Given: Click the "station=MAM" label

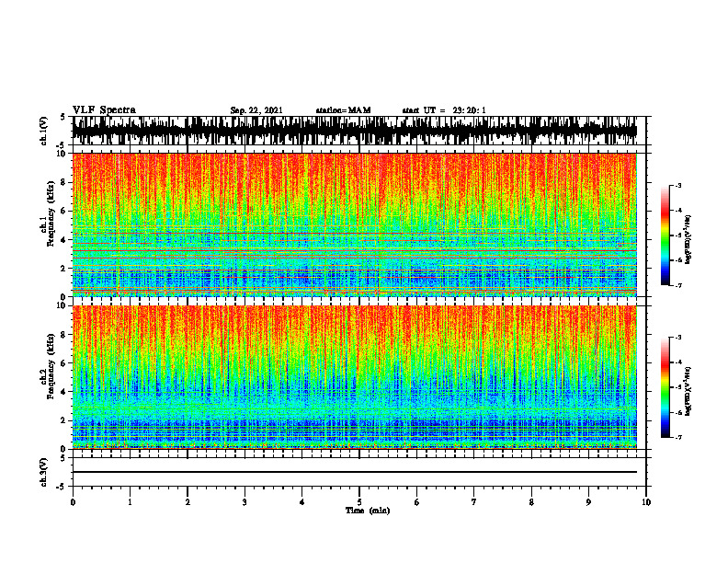Looking at the screenshot, I should tap(344, 110).
